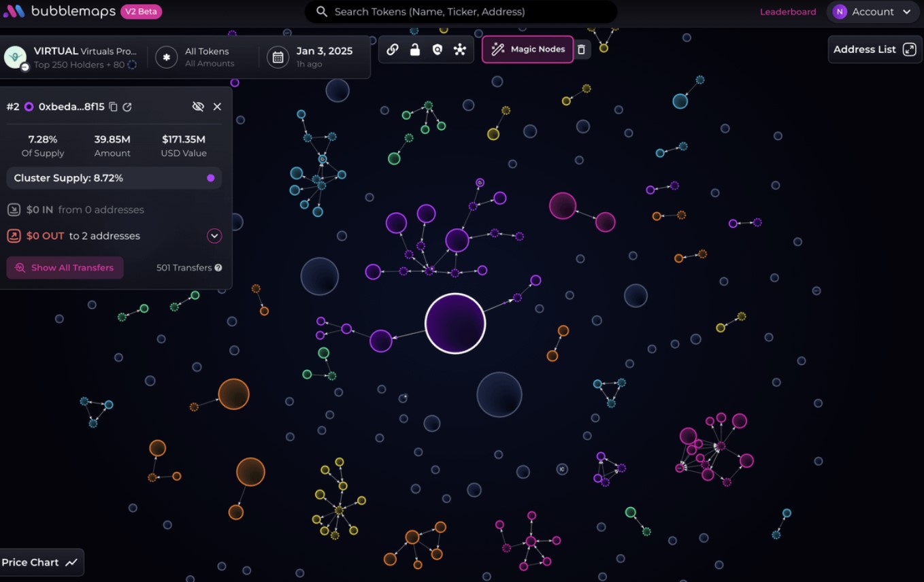
Task: Open the Jan 3, 2025 date picker
Action: tap(313, 57)
